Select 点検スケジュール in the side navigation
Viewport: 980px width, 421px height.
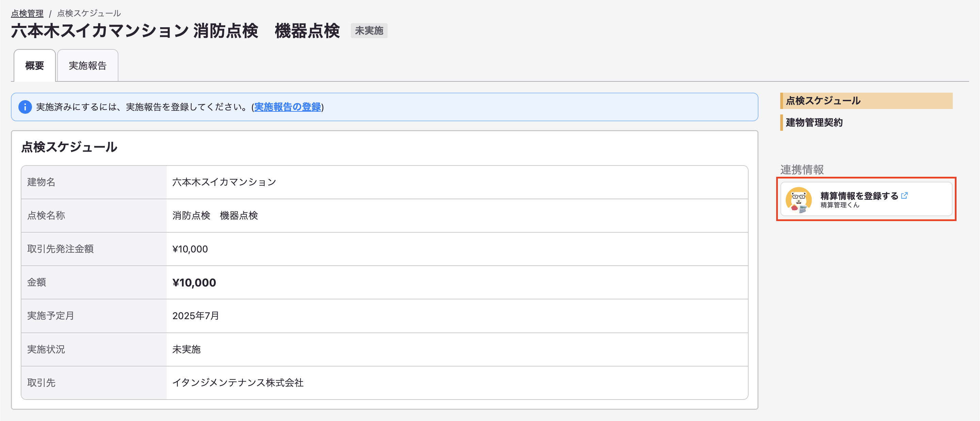pos(866,100)
